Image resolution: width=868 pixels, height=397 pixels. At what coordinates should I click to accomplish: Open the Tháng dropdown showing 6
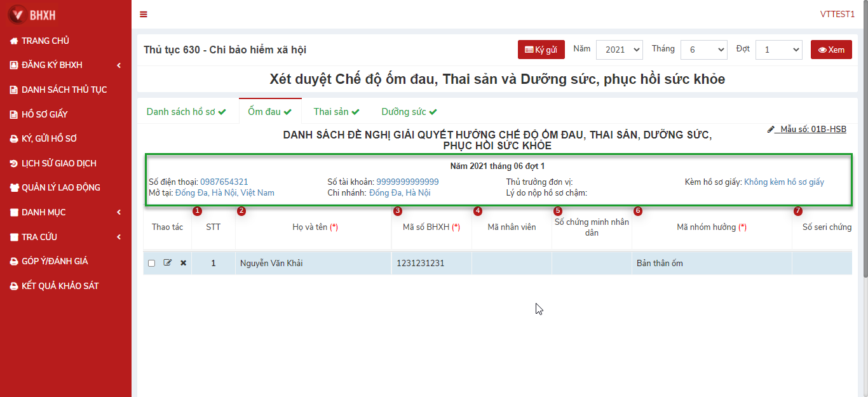(x=703, y=50)
